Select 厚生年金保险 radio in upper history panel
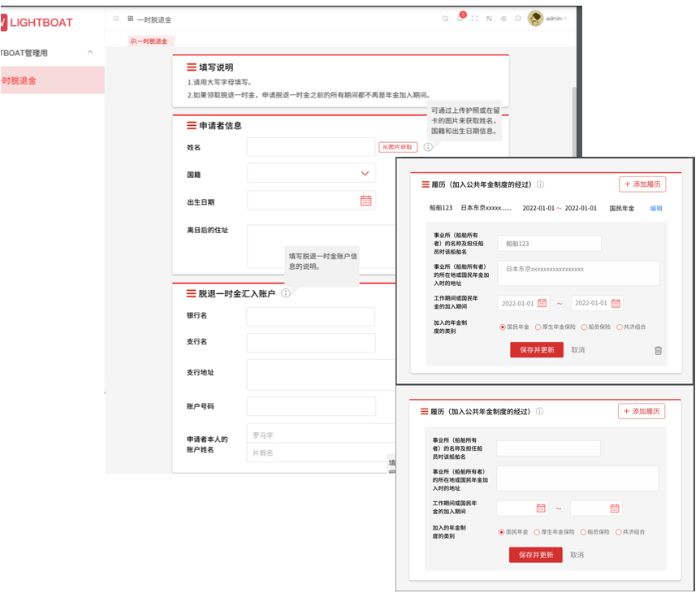 coord(539,327)
